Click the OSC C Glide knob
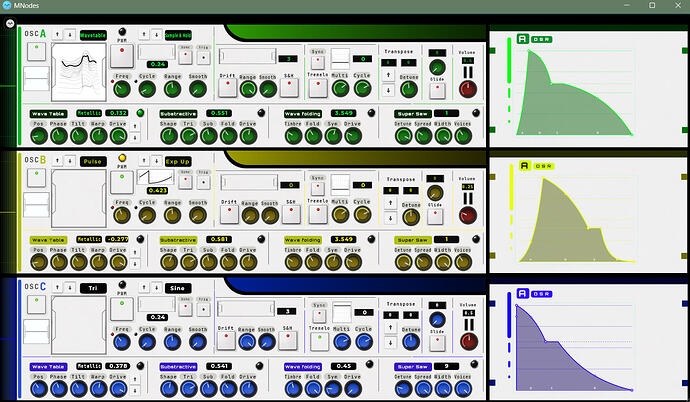The height and width of the screenshot is (402, 690). [437, 320]
